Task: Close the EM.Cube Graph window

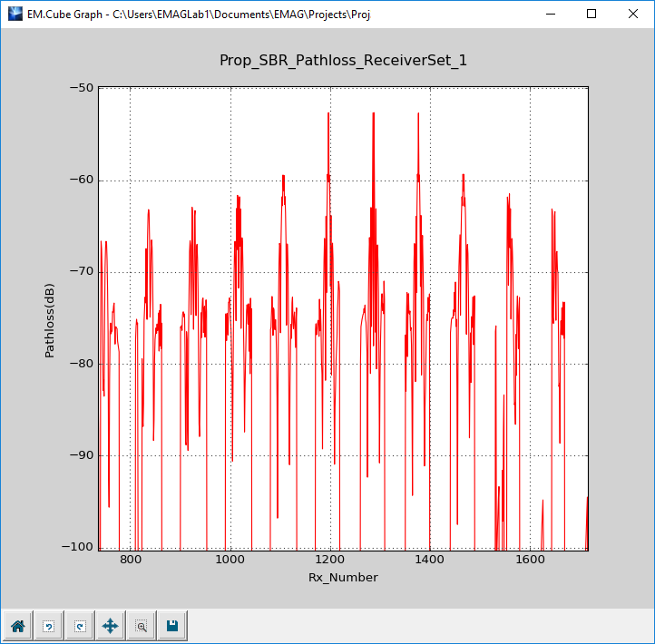Action: [x=633, y=15]
